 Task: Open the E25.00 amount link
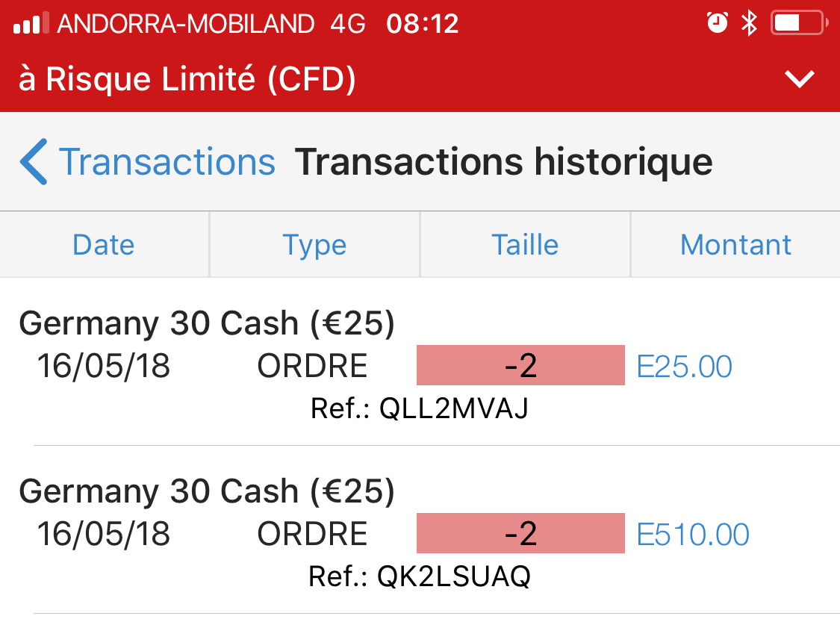coord(684,367)
